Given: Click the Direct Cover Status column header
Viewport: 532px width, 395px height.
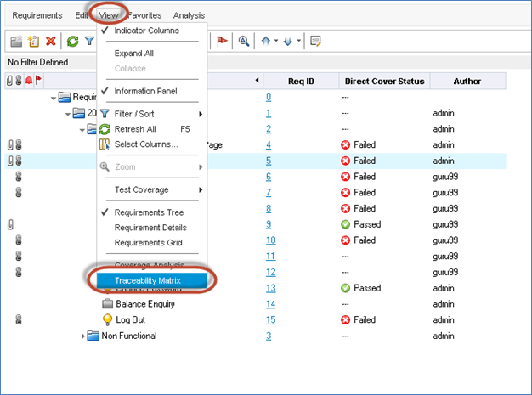Looking at the screenshot, I should [x=383, y=82].
